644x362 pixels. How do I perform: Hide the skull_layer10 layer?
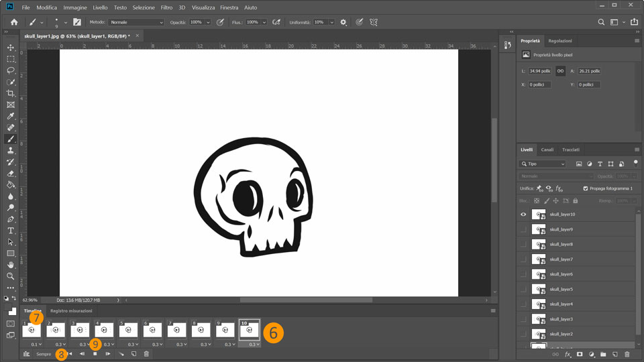point(523,215)
